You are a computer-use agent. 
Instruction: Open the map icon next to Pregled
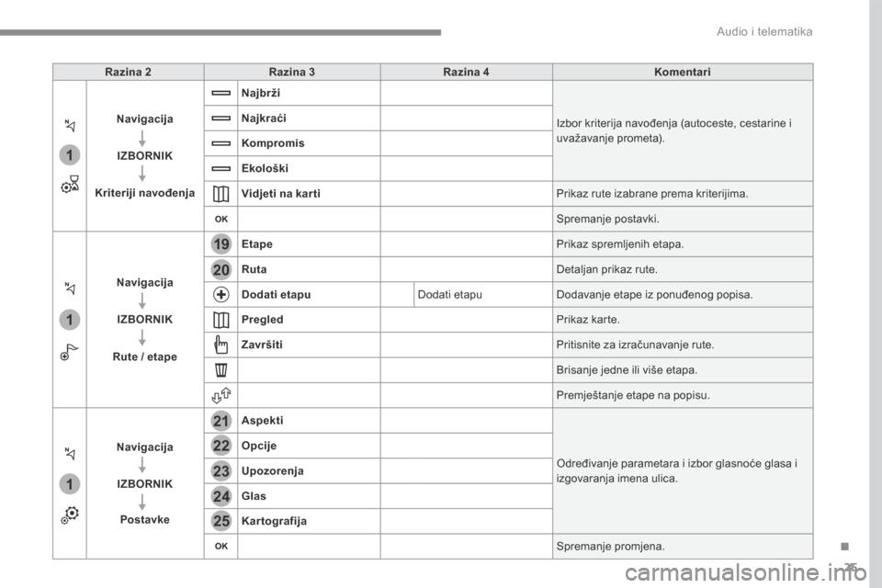(221, 320)
